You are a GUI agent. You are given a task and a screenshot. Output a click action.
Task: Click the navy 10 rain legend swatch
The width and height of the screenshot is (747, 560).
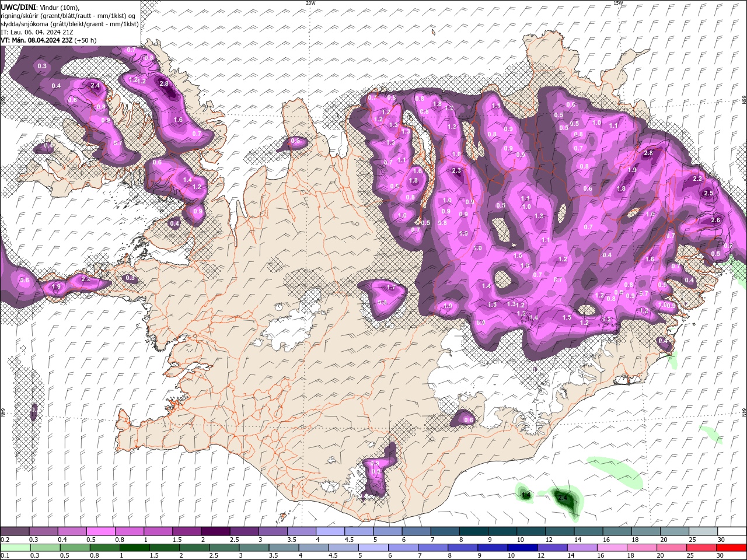[x=522, y=548]
